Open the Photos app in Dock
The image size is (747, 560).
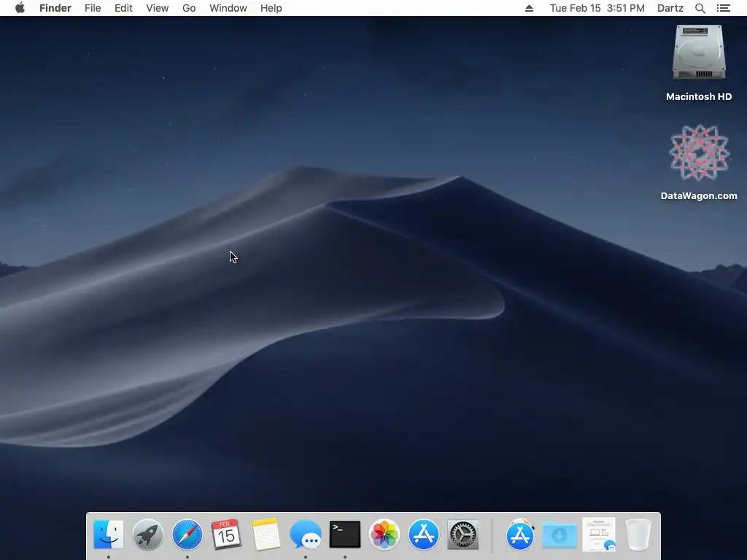[384, 534]
